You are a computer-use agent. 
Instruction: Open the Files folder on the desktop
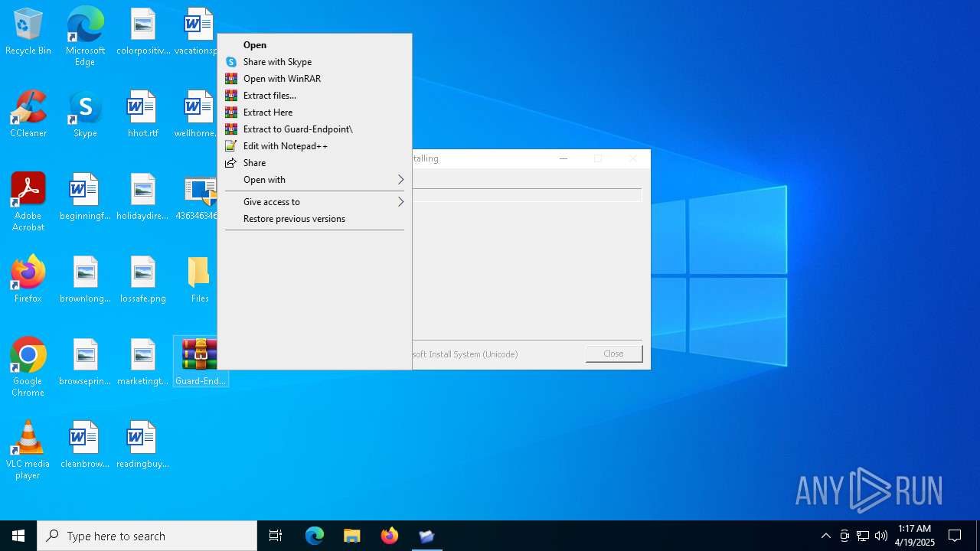coord(200,280)
